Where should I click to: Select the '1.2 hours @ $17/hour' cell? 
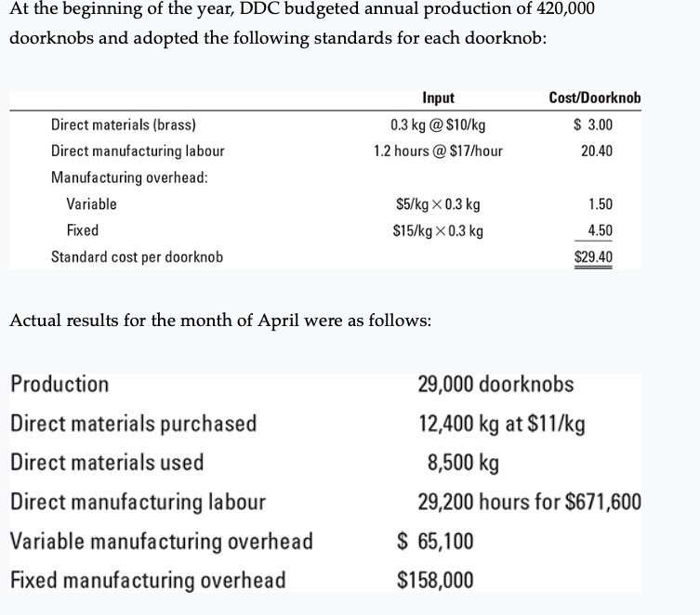[x=438, y=150]
